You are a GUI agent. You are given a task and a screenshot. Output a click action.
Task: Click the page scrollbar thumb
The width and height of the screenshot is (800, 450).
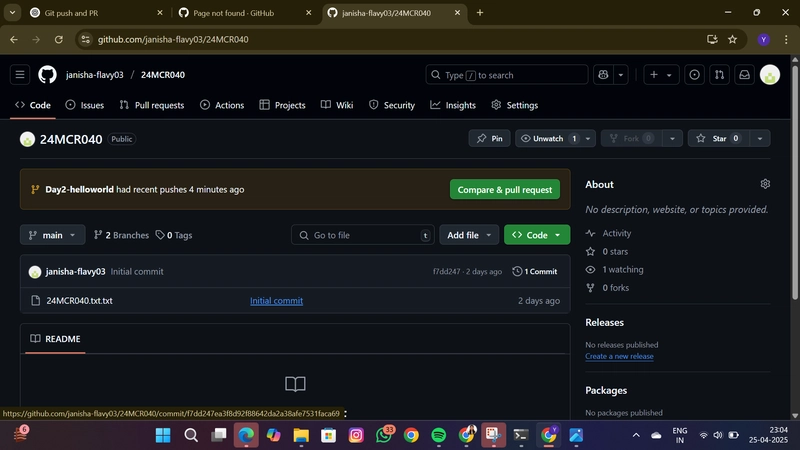click(x=794, y=183)
